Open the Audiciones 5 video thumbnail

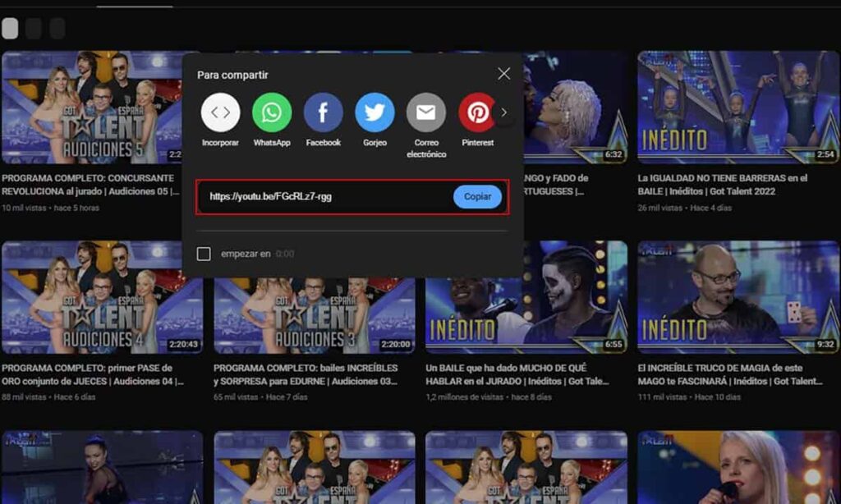tap(92, 108)
